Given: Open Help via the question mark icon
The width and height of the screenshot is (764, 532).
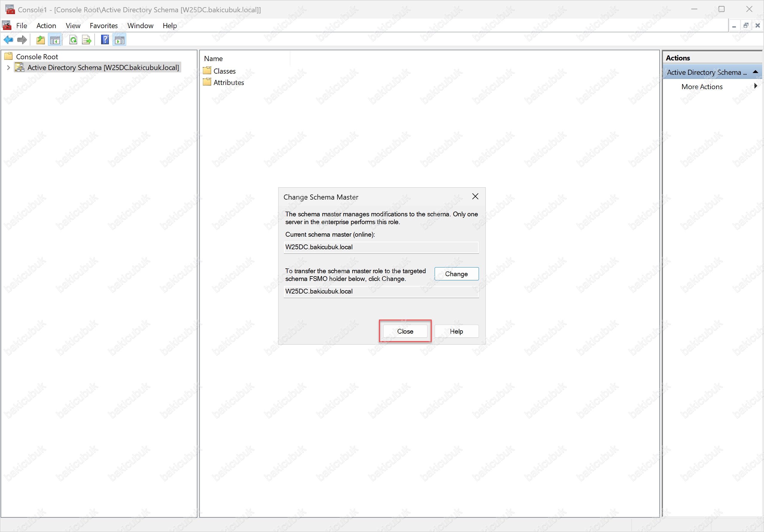Looking at the screenshot, I should point(105,40).
